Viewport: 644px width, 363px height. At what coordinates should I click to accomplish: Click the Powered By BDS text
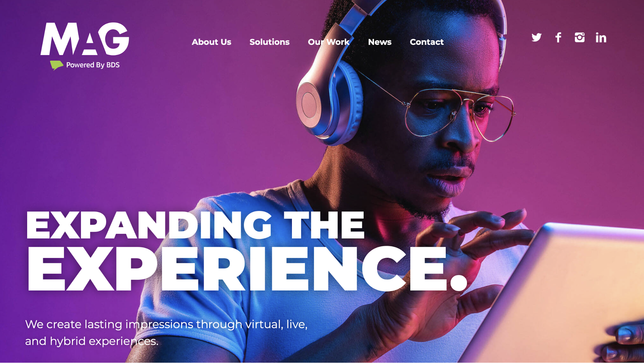(93, 65)
